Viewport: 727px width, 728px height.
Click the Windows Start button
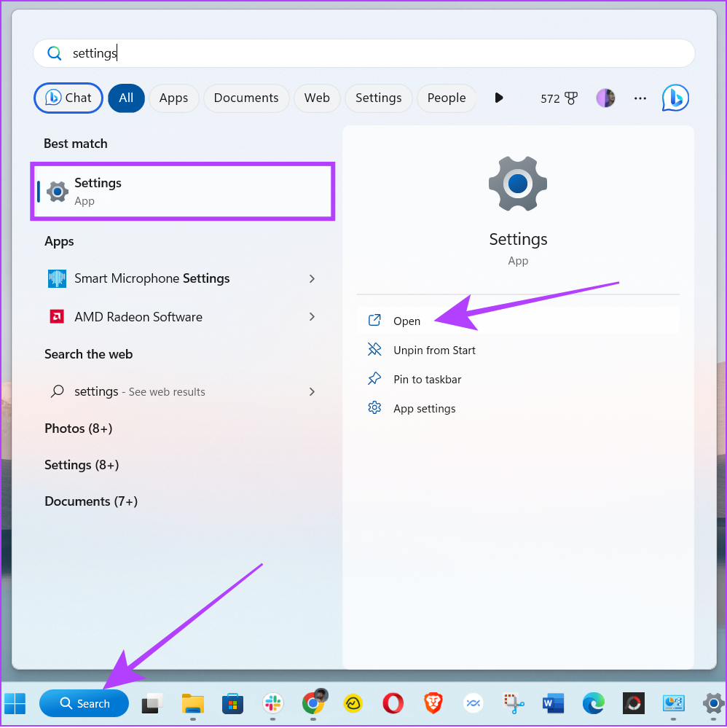(x=15, y=703)
